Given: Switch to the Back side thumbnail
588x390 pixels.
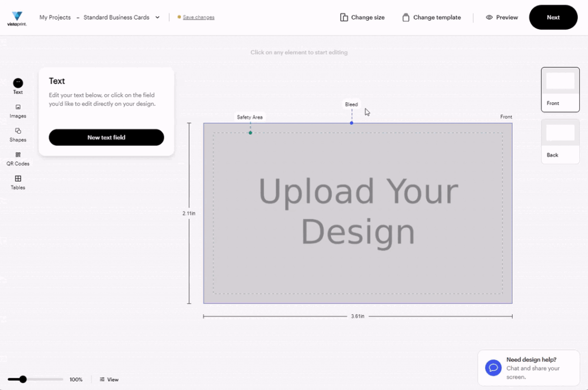Looking at the screenshot, I should (x=560, y=141).
